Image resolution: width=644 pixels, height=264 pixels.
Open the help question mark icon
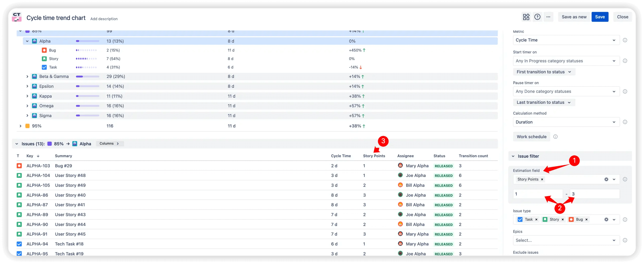537,17
